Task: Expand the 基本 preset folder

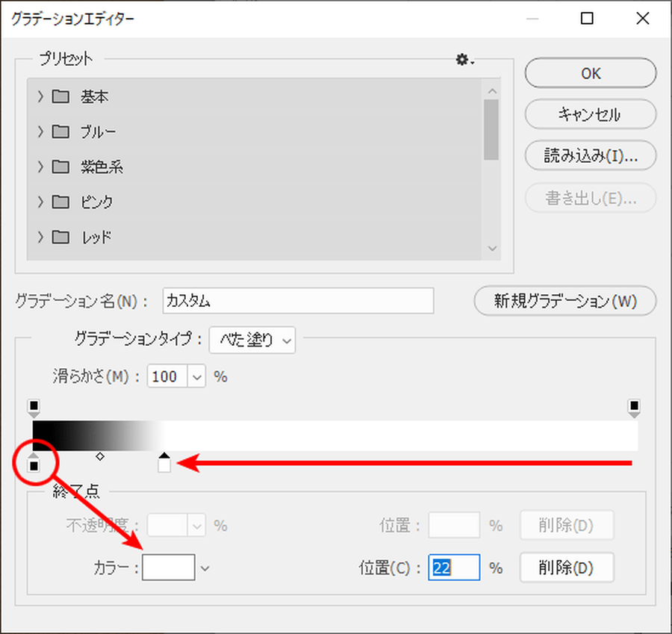Action: click(x=40, y=96)
